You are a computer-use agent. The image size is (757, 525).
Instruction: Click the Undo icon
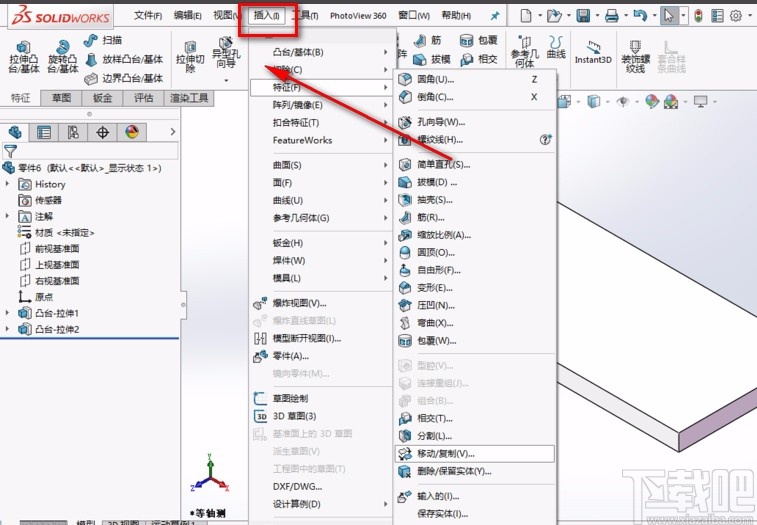(x=640, y=16)
